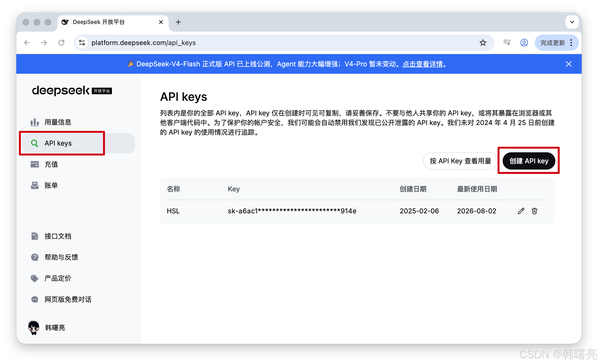The image size is (598, 364).
Task: Open 接口文档 in the sidebar
Action: (x=58, y=236)
